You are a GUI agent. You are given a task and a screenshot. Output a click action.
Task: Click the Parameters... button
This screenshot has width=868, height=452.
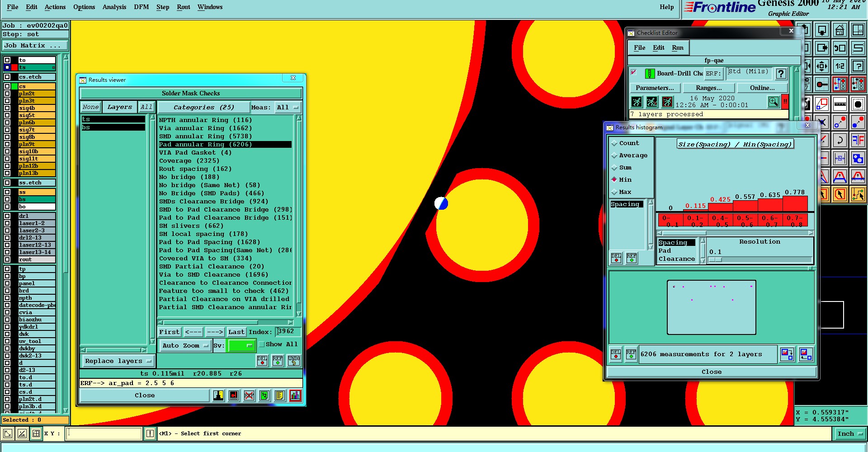click(655, 88)
